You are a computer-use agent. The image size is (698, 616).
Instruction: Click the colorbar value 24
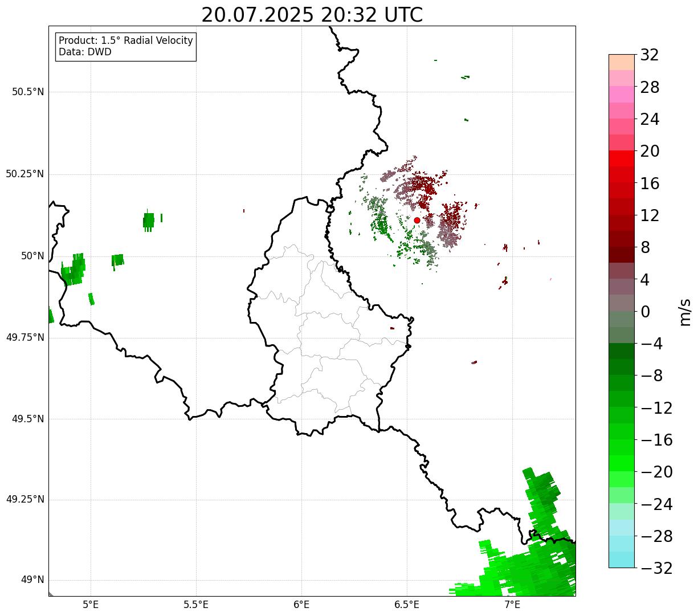click(650, 119)
